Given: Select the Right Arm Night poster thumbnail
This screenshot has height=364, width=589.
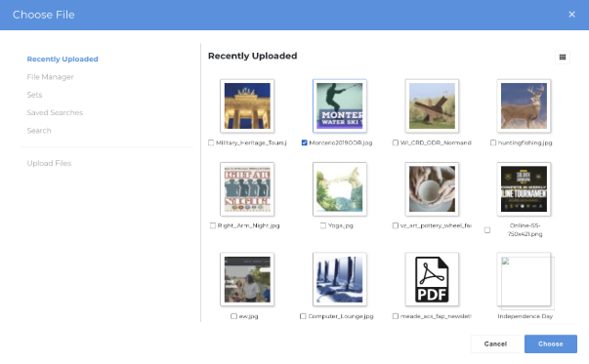Looking at the screenshot, I should (247, 189).
